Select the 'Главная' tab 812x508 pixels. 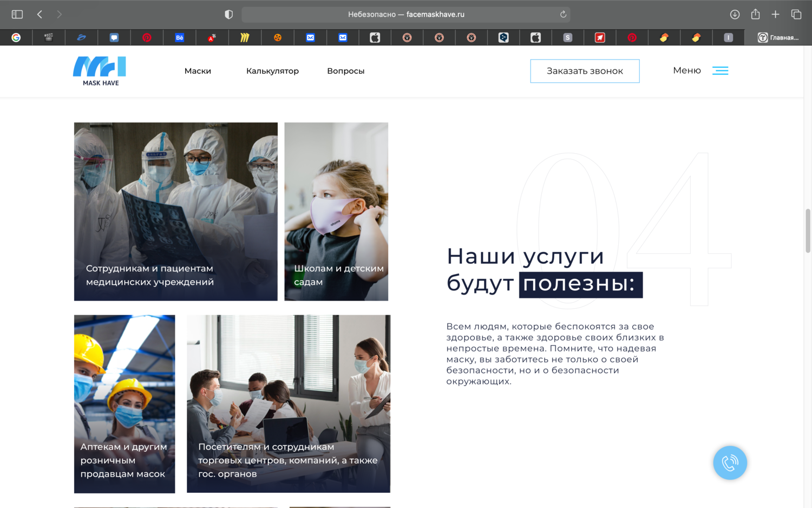click(778, 37)
